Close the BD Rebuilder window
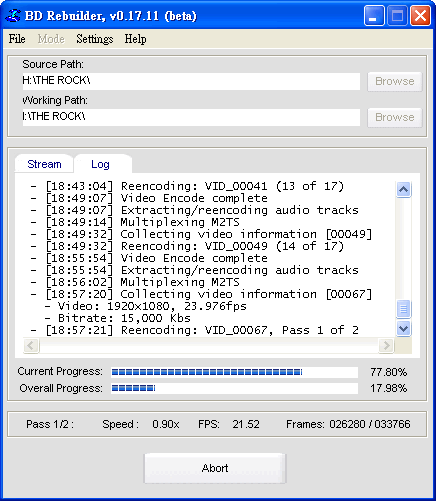Screen dimensions: 436x501 (420, 15)
